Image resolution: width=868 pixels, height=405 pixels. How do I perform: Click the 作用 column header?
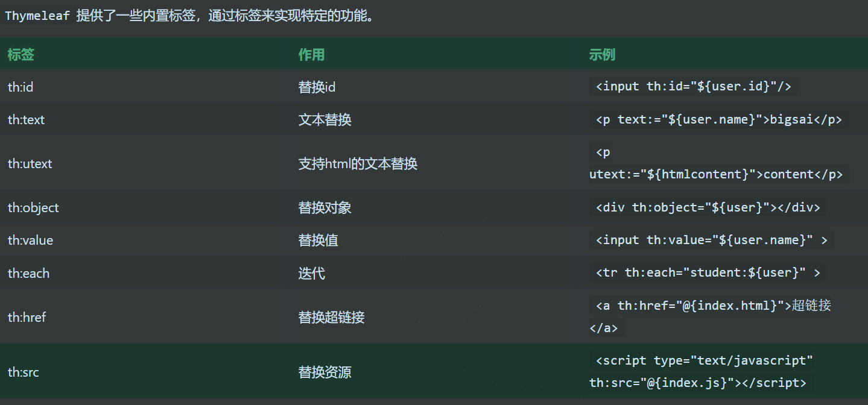point(311,55)
